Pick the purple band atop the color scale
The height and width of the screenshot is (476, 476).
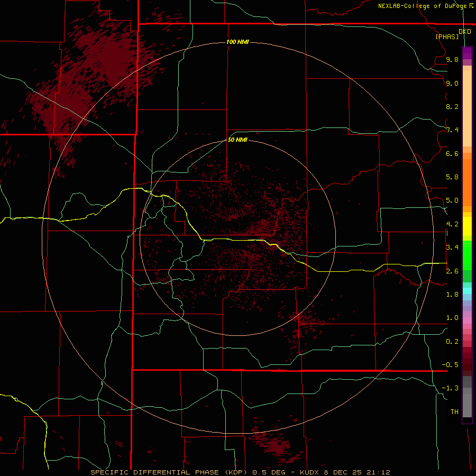point(467,53)
